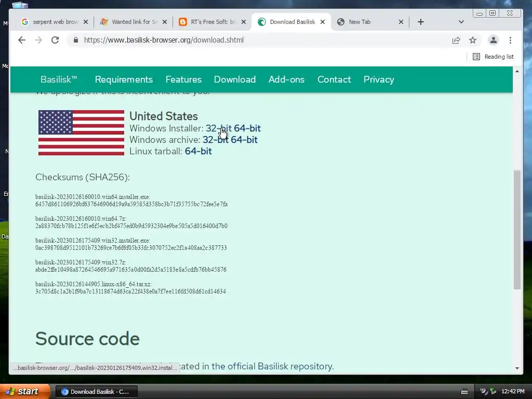Click the win64.installer.exe checksum filename
The image size is (532, 399).
(x=92, y=197)
